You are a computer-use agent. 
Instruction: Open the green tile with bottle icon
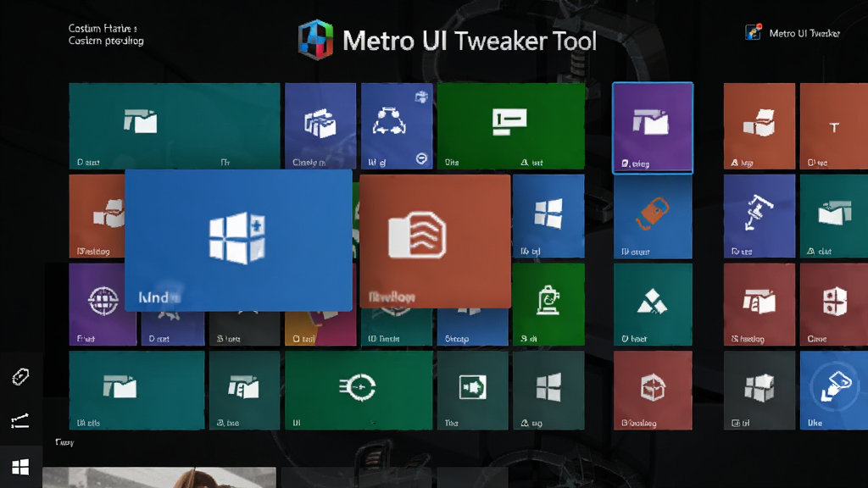pos(548,304)
